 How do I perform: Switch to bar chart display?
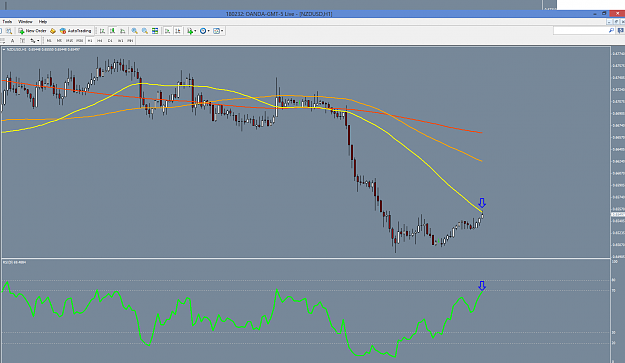102,31
